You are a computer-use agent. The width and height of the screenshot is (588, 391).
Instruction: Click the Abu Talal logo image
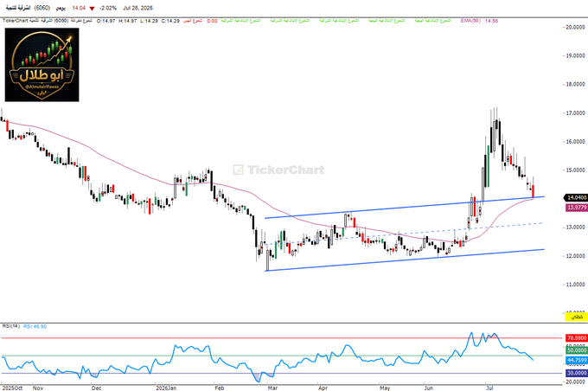coord(42,65)
